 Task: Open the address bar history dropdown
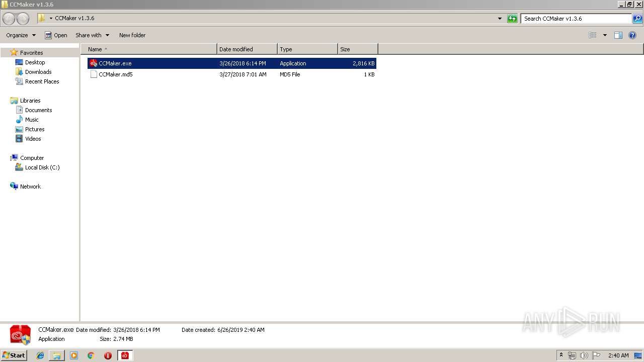(x=500, y=19)
